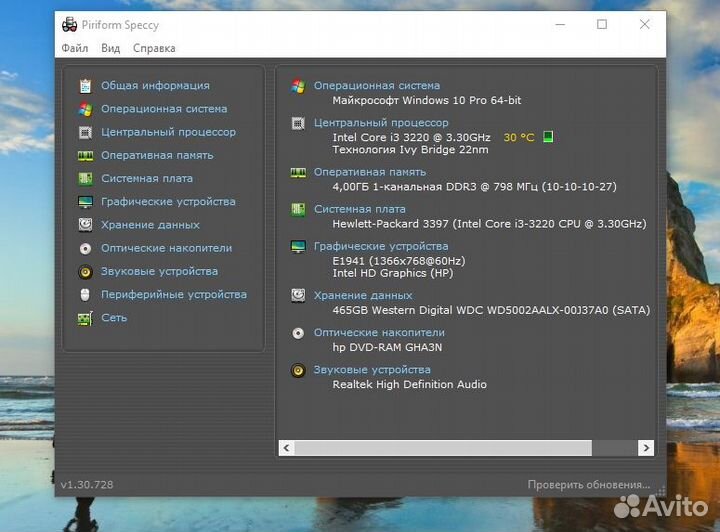
Task: Click the Windows flag icon beside sidebar Операционная система
Action: 85,109
